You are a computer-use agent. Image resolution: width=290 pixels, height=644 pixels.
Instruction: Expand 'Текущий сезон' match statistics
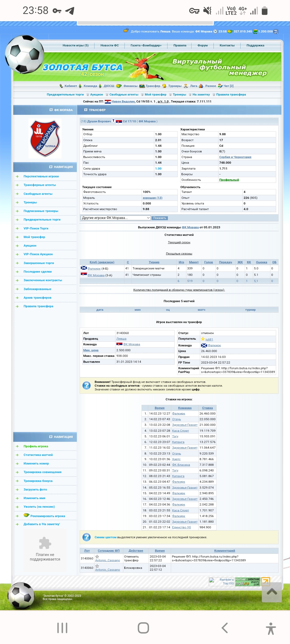(x=179, y=242)
